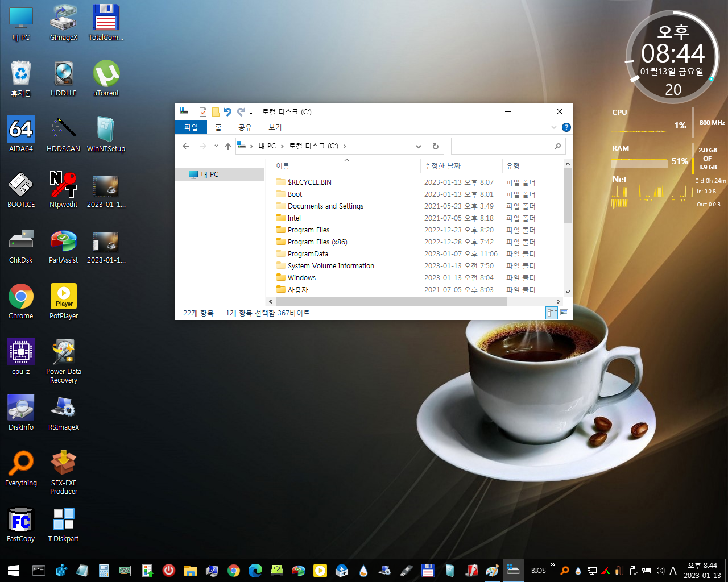Open the 홈 ribbon tab

[218, 127]
